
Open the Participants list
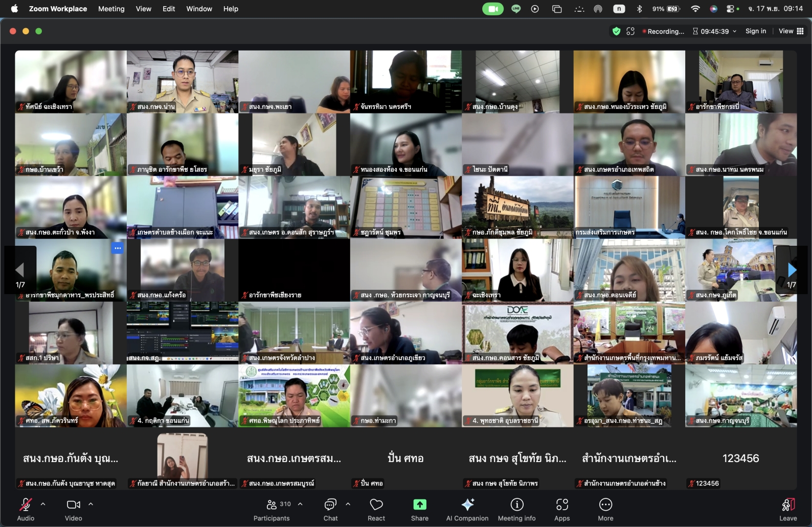pos(272,510)
